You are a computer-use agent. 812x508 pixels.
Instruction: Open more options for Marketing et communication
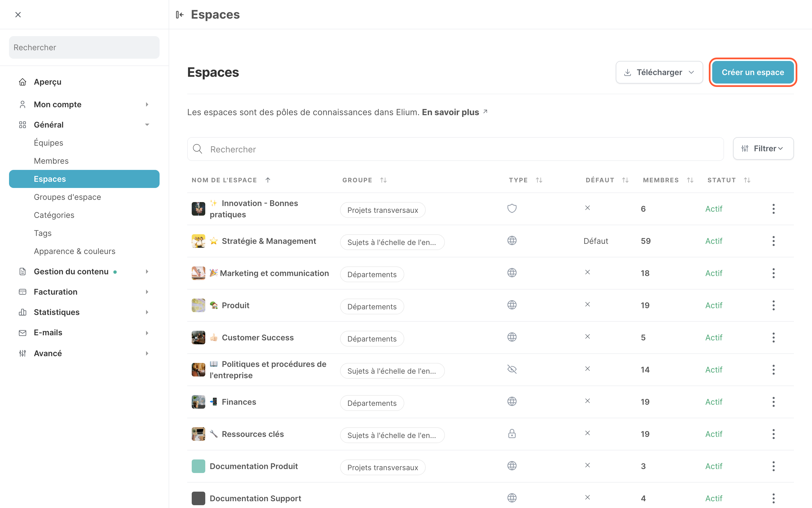[x=773, y=273]
